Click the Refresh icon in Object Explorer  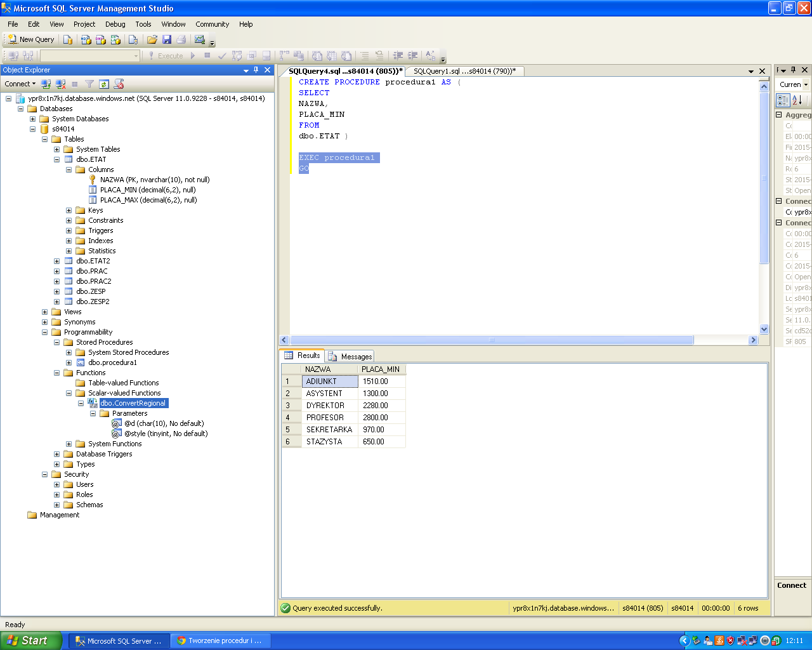(x=104, y=84)
